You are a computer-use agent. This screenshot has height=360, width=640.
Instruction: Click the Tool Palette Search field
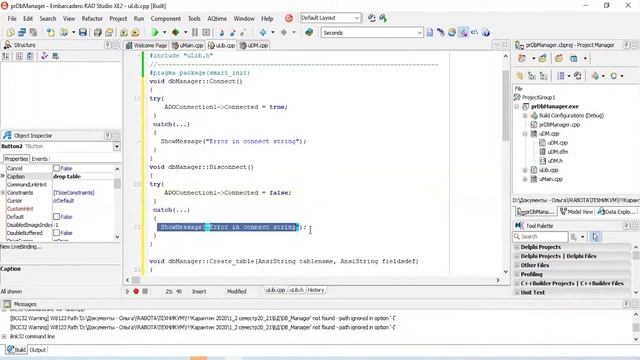point(540,237)
